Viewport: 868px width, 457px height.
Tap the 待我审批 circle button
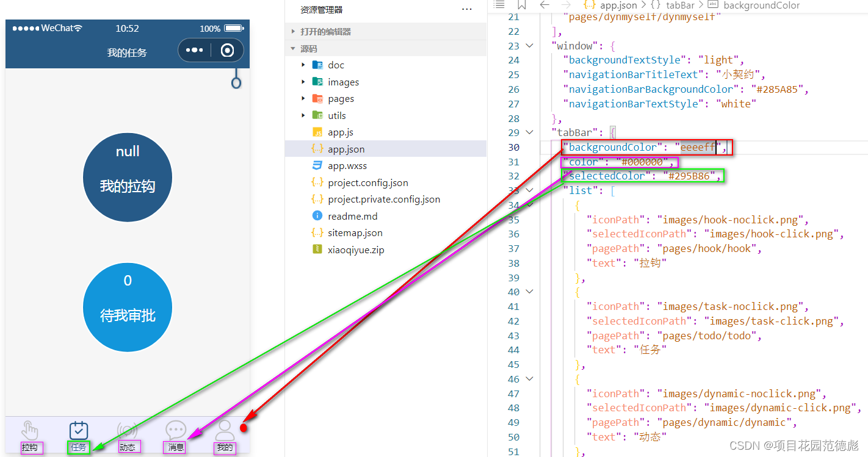pyautogui.click(x=128, y=307)
